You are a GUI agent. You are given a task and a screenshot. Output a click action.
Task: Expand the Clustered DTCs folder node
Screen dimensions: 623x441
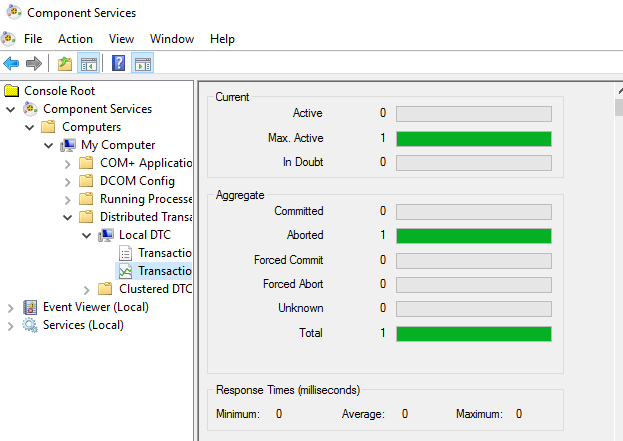click(86, 289)
